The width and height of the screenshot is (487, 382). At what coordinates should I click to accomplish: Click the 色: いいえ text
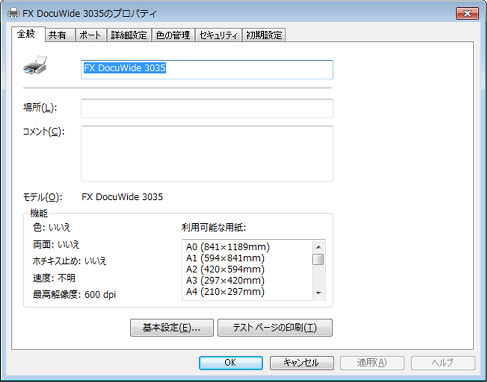click(51, 228)
